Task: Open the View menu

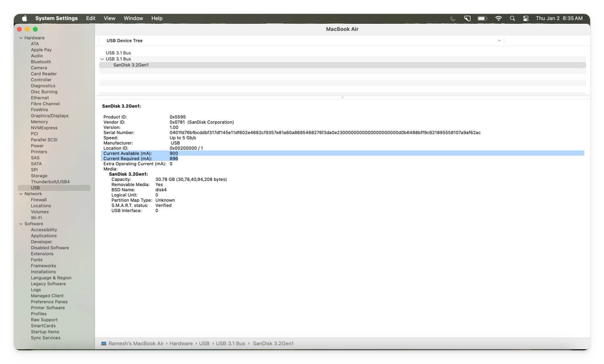Action: [x=110, y=18]
